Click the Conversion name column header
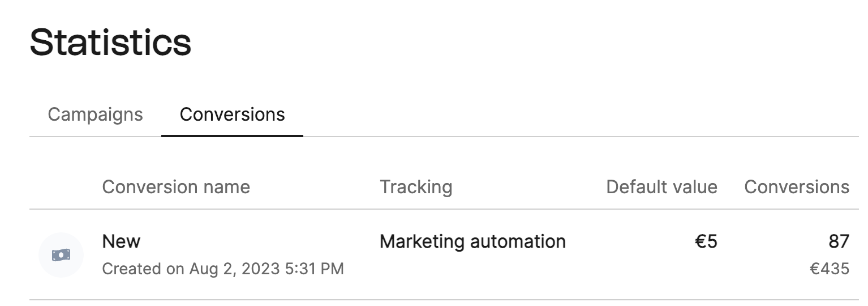 (176, 187)
